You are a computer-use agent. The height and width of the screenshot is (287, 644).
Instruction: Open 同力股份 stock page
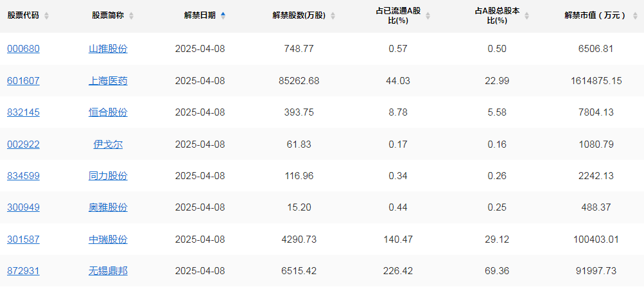click(108, 176)
